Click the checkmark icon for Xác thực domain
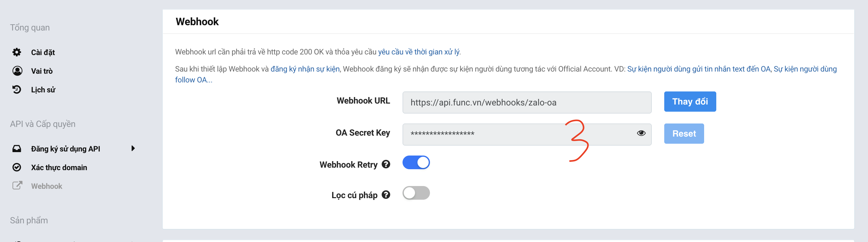868x242 pixels. [x=17, y=167]
